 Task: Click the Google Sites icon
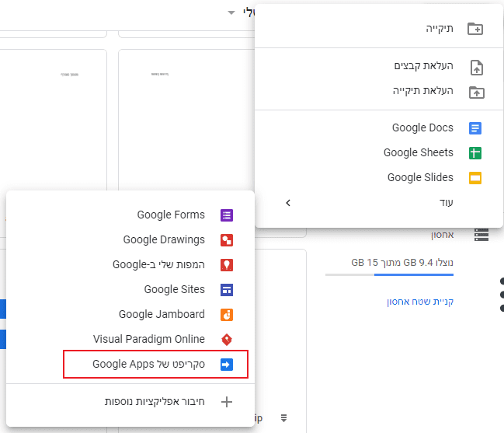coord(227,290)
